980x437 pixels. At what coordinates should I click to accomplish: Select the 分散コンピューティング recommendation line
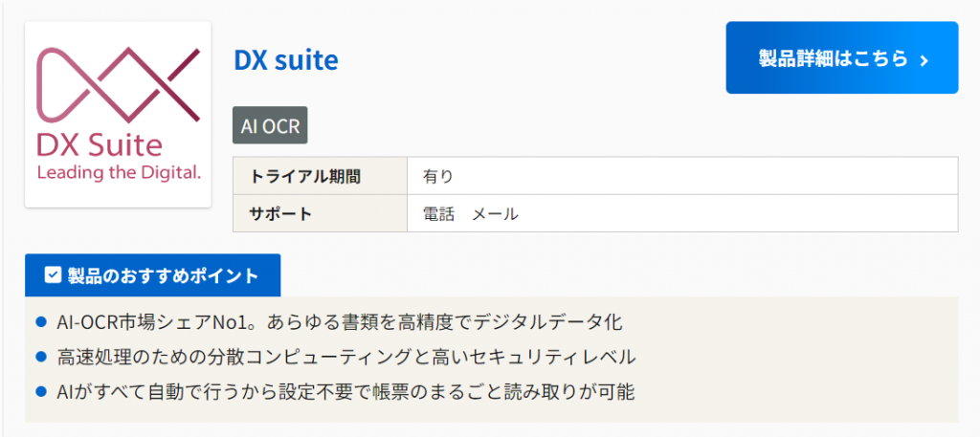point(345,357)
